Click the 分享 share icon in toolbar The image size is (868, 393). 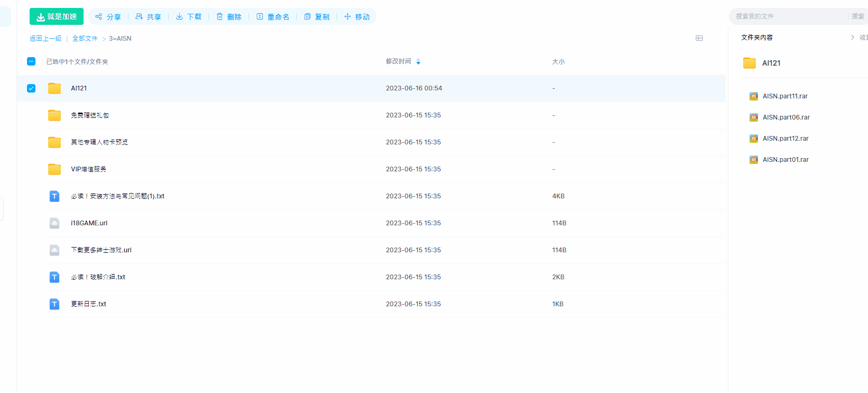(x=99, y=17)
